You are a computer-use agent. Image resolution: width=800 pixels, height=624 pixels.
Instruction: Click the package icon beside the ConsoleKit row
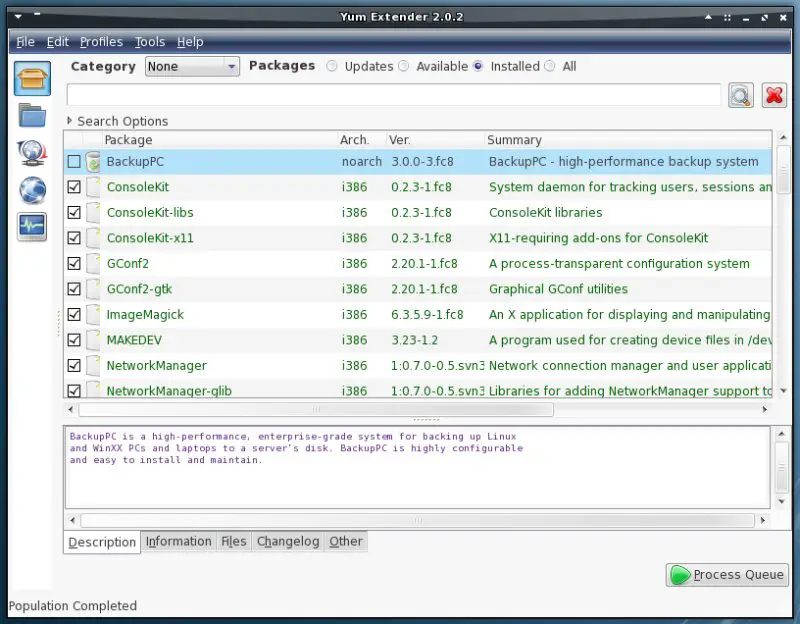pos(93,187)
